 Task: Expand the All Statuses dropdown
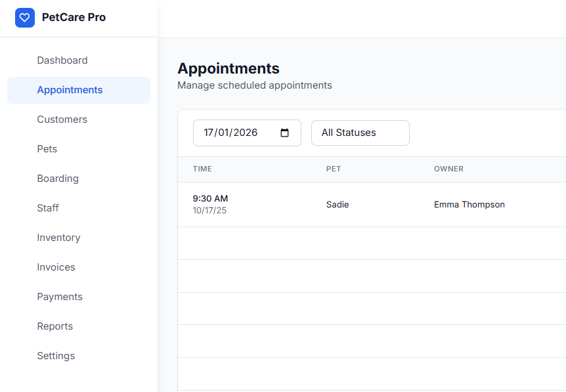pos(360,133)
